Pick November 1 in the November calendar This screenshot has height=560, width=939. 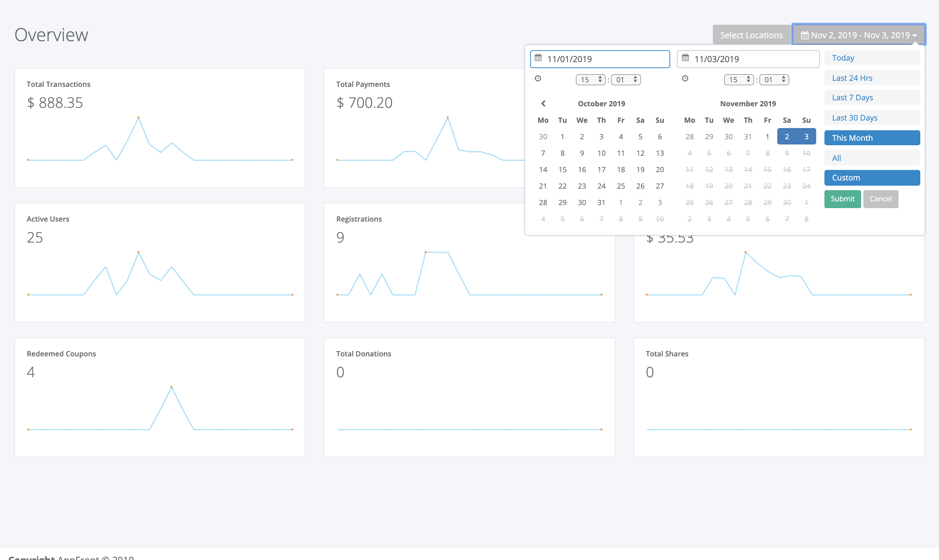[x=767, y=137]
